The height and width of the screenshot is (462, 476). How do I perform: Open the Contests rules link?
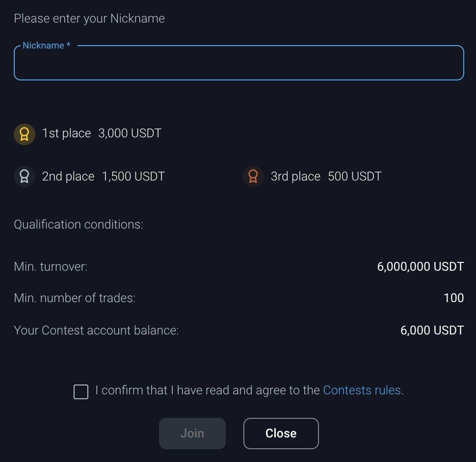362,390
